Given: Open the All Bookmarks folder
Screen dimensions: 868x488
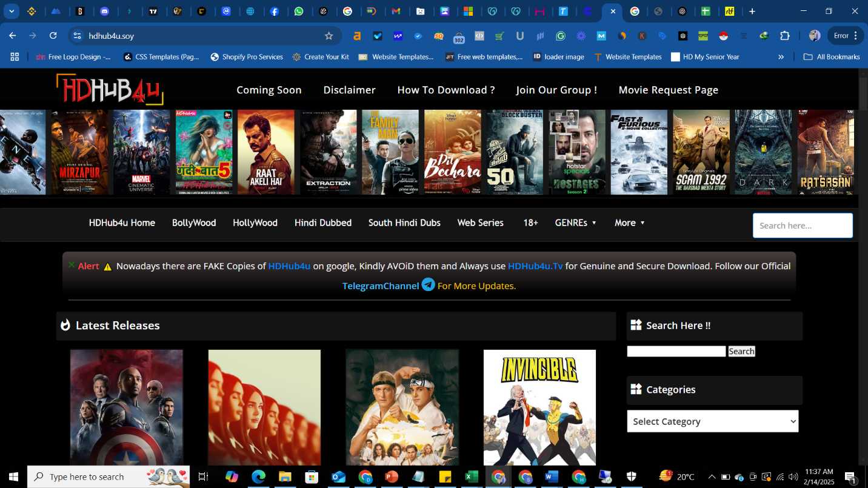Looking at the screenshot, I should point(831,56).
